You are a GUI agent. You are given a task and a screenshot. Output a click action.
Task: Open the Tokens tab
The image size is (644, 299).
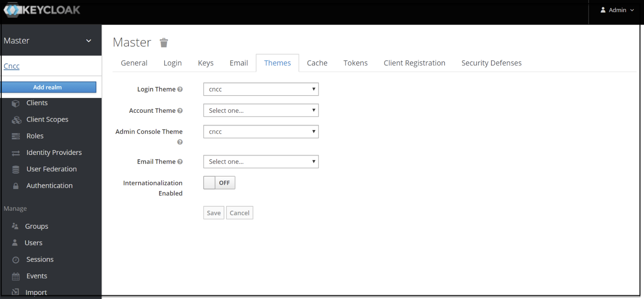(356, 63)
